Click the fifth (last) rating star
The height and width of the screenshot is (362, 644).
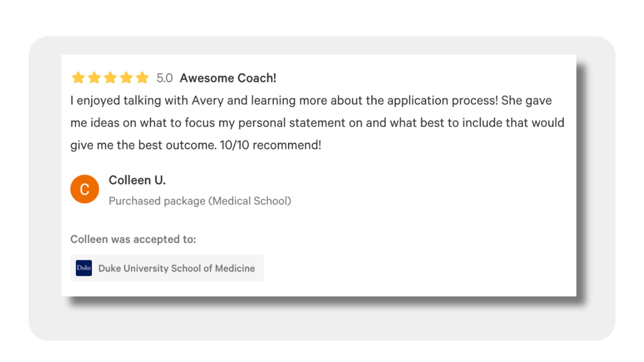point(142,78)
